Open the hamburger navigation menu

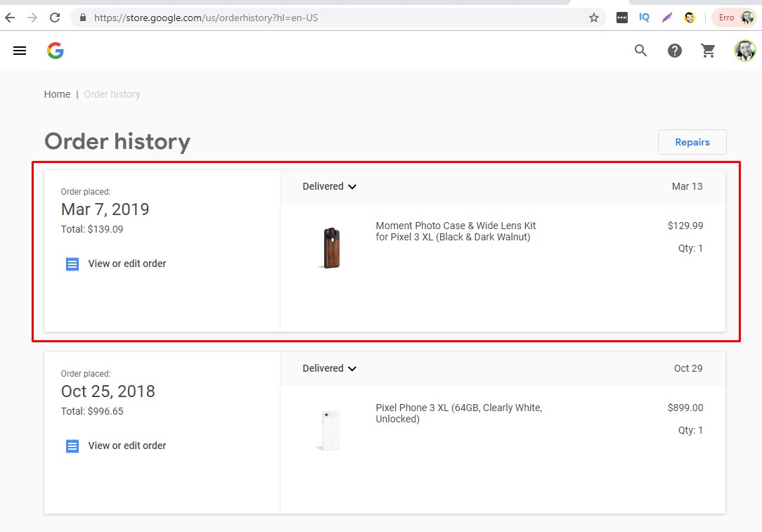click(20, 51)
